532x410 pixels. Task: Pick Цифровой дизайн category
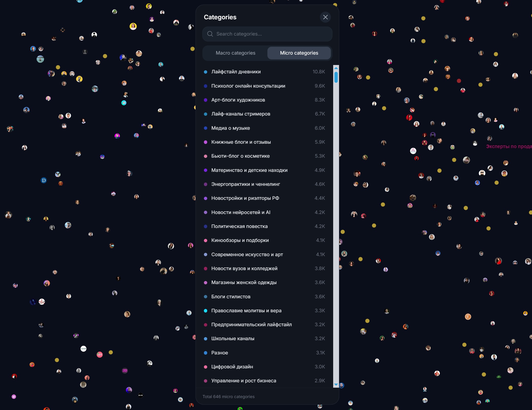[x=264, y=367]
